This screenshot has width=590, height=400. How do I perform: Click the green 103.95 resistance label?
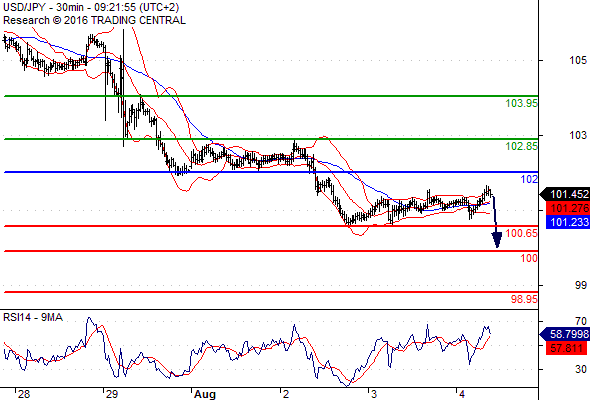522,103
